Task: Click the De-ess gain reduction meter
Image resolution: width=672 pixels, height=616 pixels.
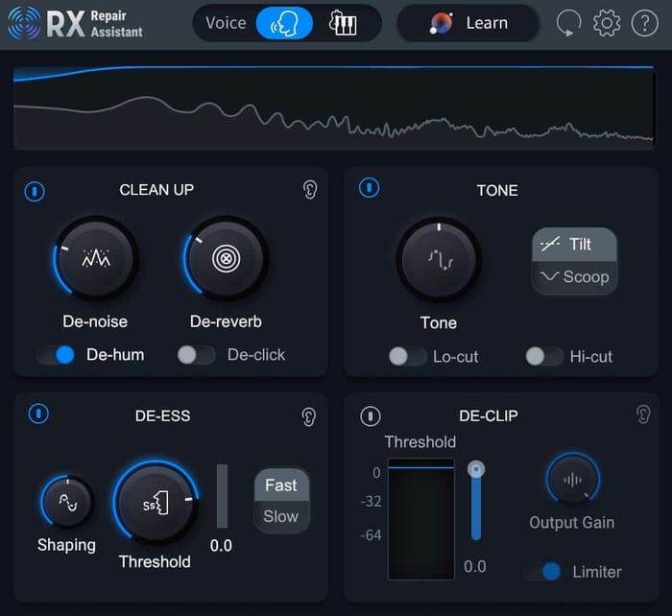Action: click(222, 496)
